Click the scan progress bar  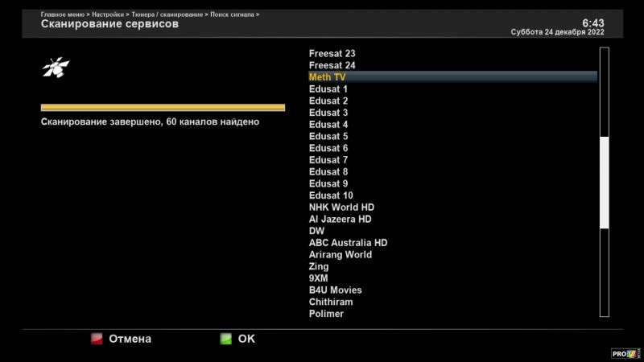pyautogui.click(x=163, y=107)
